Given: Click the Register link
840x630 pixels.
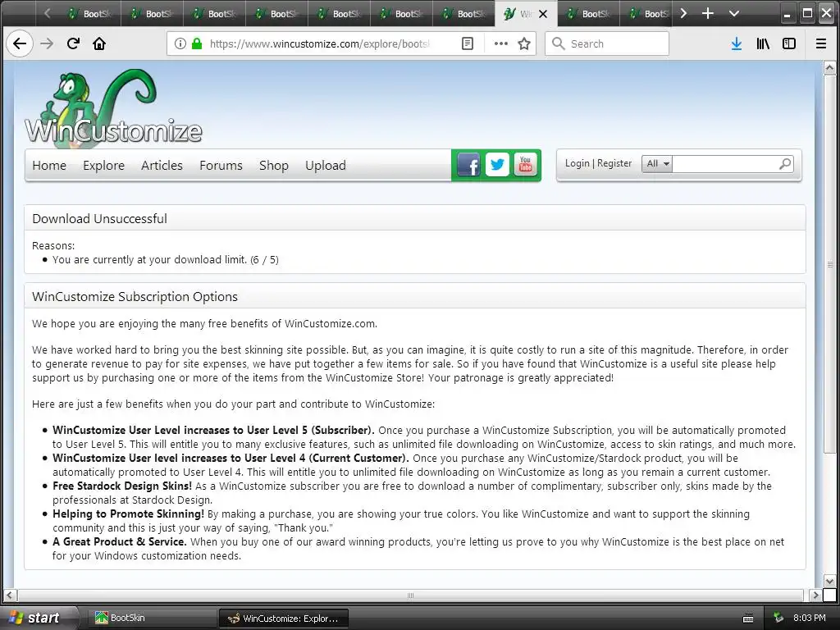Looking at the screenshot, I should pos(614,163).
